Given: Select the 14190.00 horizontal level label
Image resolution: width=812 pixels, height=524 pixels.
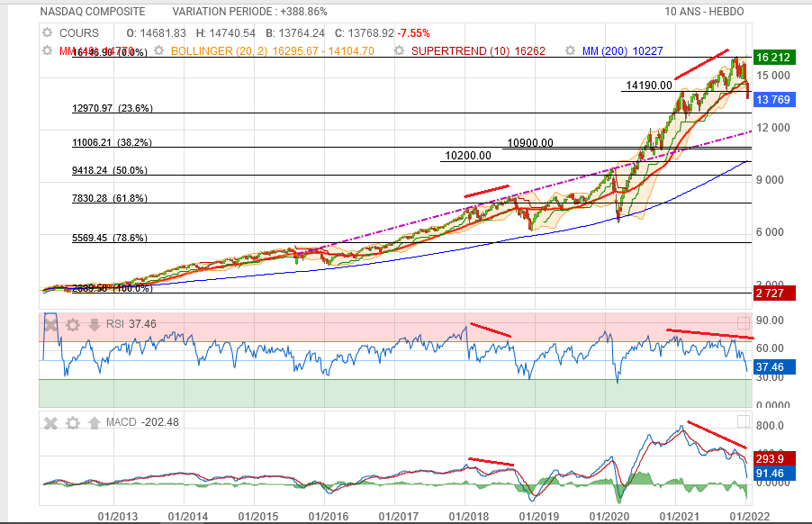Looking at the screenshot, I should point(649,86).
